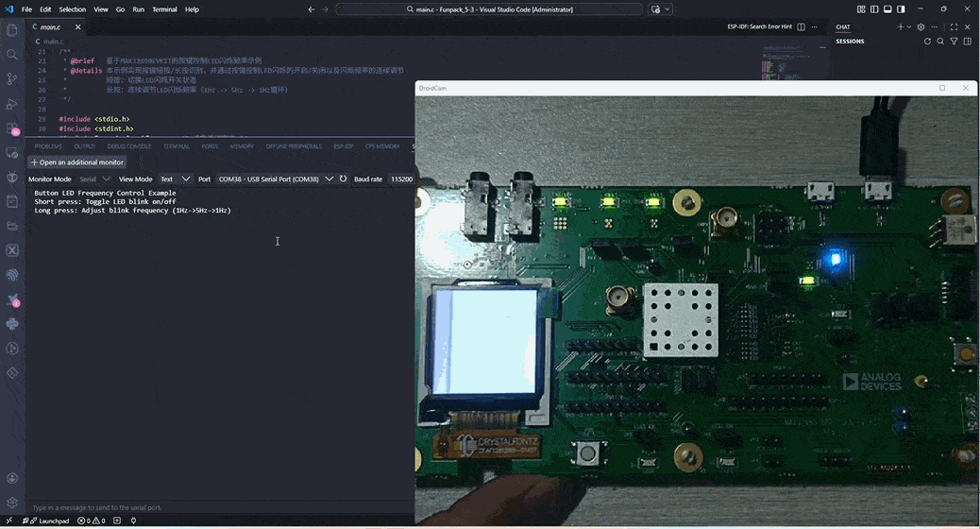Screen dimensions: 980x529
Task: Open the Run menu
Action: coord(138,9)
